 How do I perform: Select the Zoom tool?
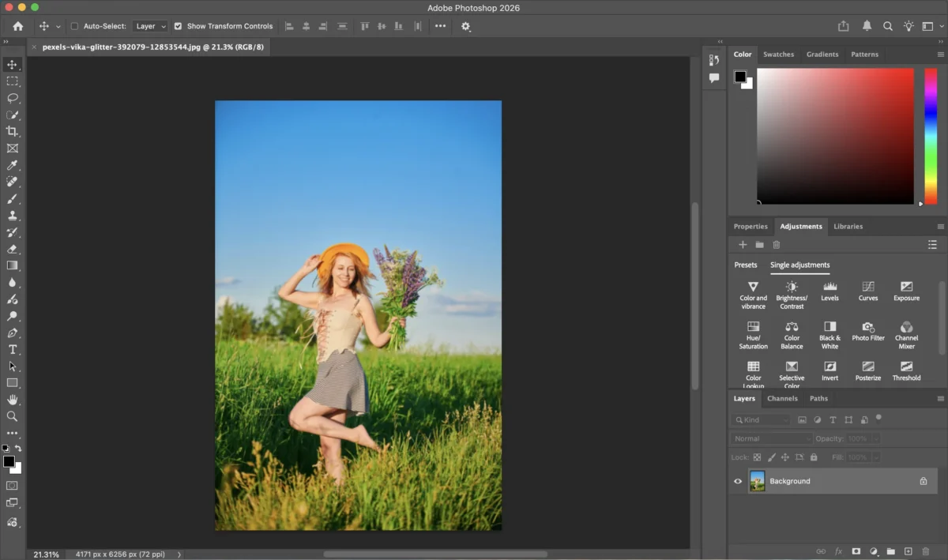tap(12, 416)
